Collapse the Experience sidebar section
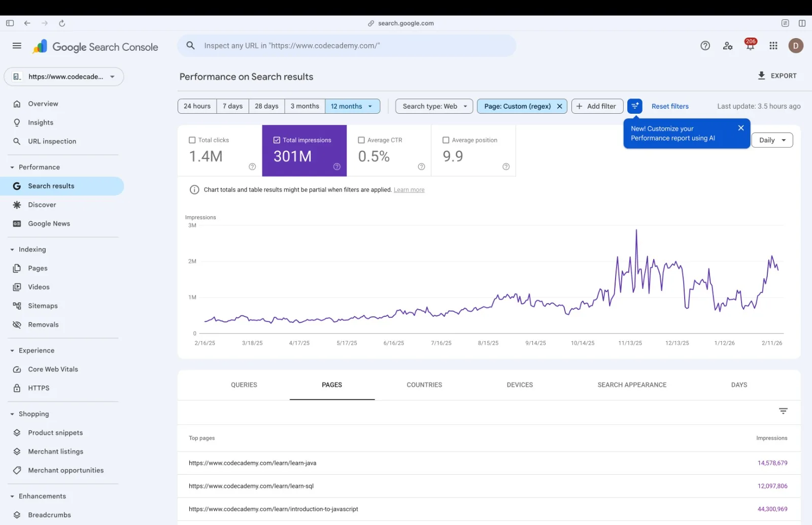The width and height of the screenshot is (812, 525). (12, 350)
